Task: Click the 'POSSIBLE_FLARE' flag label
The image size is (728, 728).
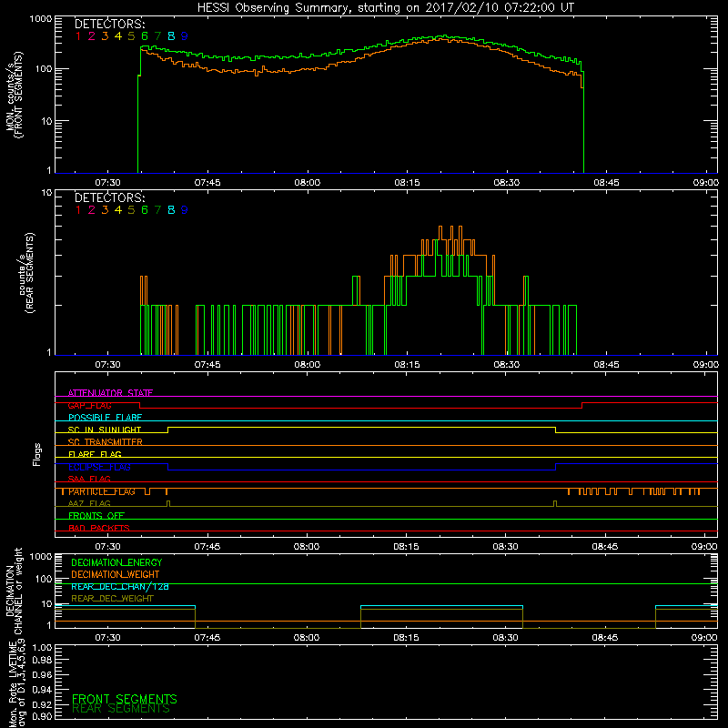Action: (x=105, y=418)
